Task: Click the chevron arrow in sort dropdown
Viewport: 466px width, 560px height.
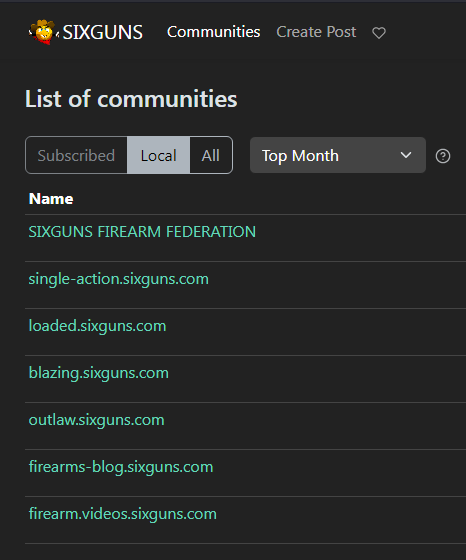Action: tap(406, 155)
